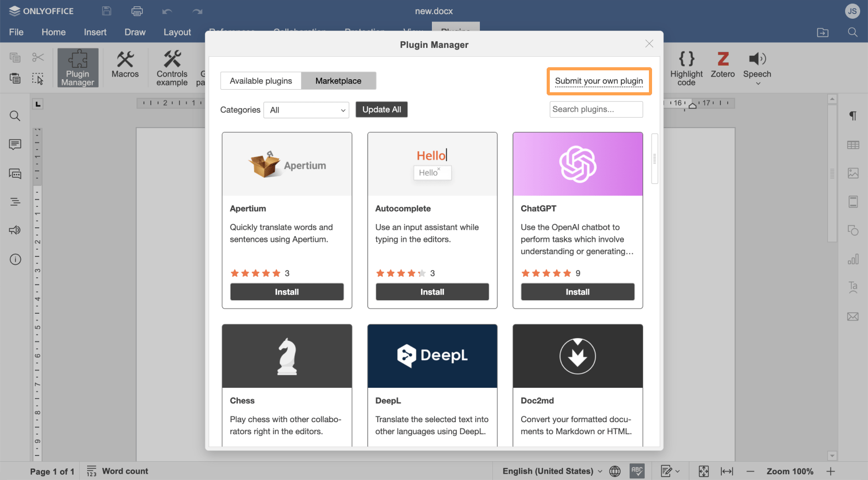868x480 pixels.
Task: Click the JS user avatar
Action: 852,11
